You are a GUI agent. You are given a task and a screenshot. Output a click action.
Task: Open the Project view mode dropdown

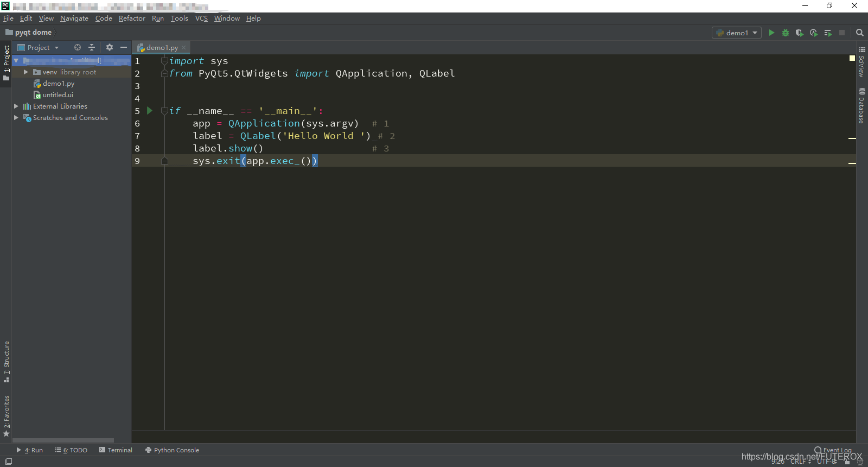coord(39,47)
